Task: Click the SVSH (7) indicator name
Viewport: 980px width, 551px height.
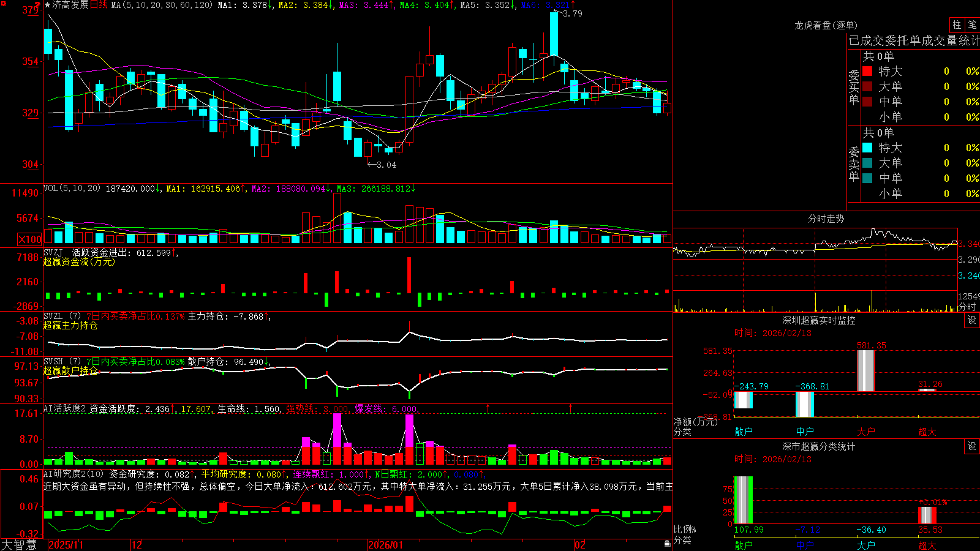Action: [x=62, y=362]
